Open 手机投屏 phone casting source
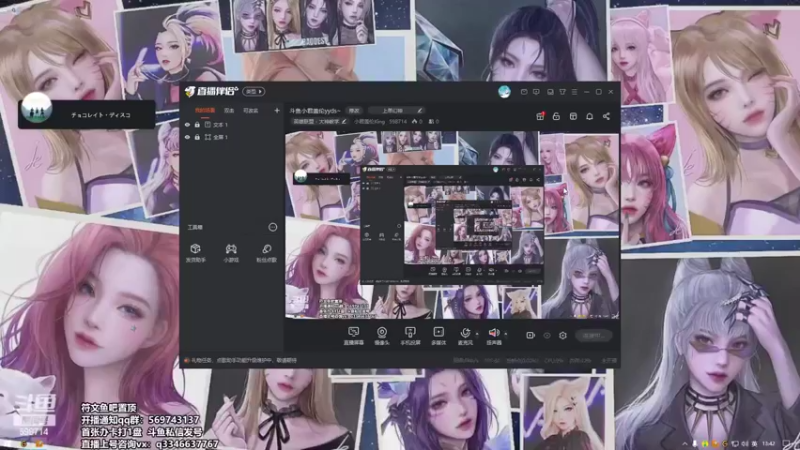The image size is (800, 450). click(x=410, y=336)
